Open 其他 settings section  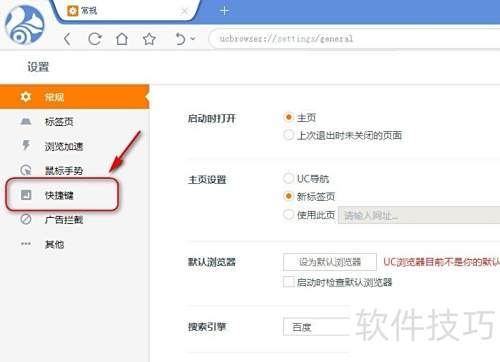point(74,244)
